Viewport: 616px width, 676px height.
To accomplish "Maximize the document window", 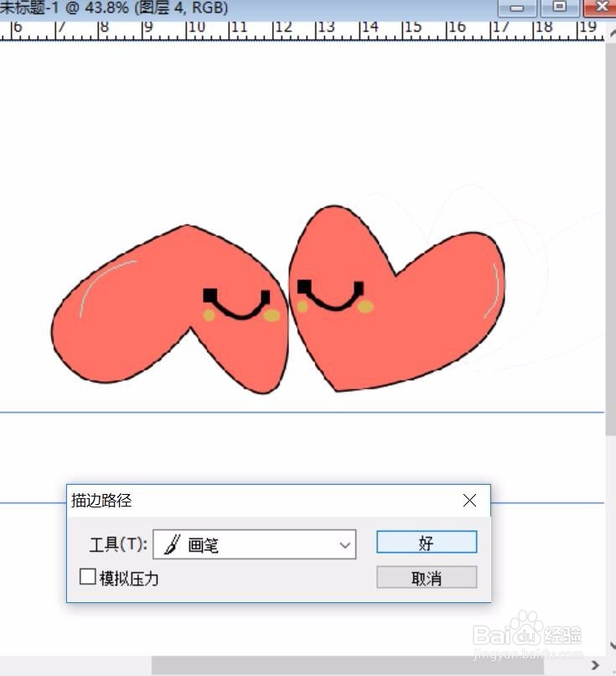I will [560, 8].
